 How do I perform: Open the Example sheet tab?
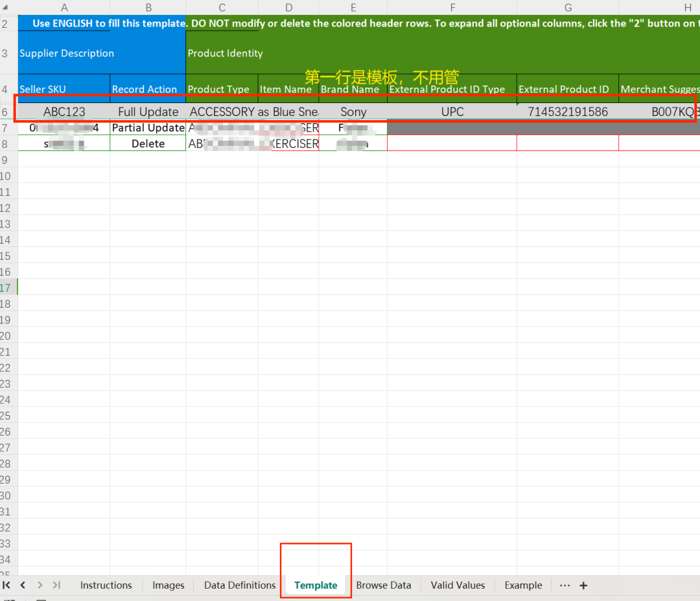(523, 585)
